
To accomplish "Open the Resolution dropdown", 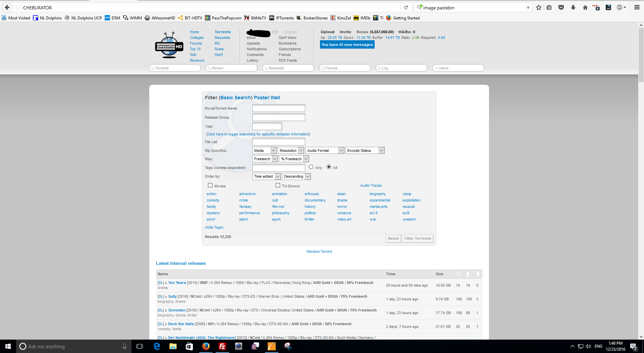I will 291,151.
